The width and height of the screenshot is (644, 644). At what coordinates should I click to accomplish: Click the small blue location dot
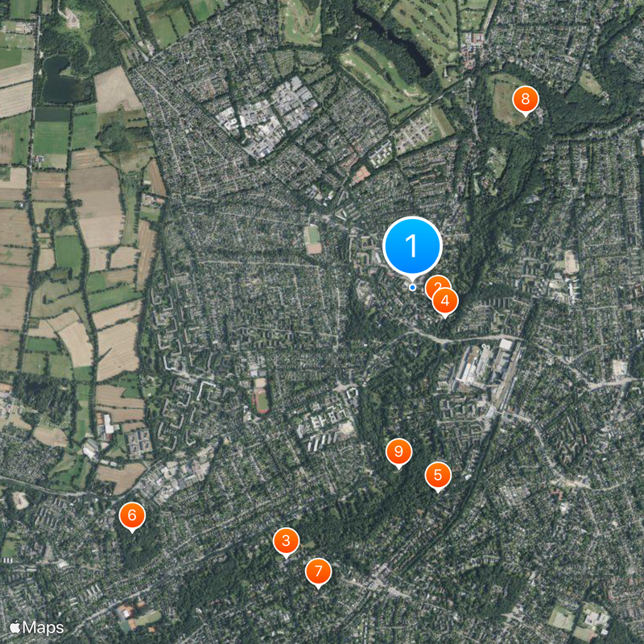[x=412, y=288]
